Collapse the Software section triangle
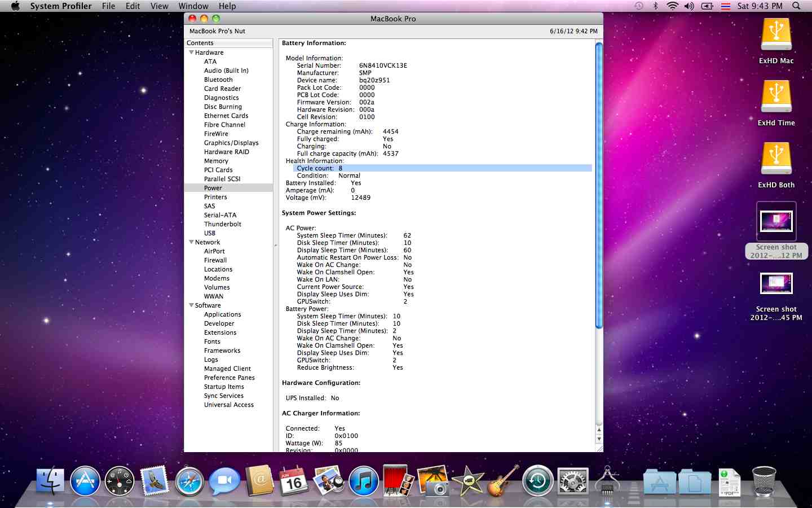812x508 pixels. pyautogui.click(x=192, y=305)
